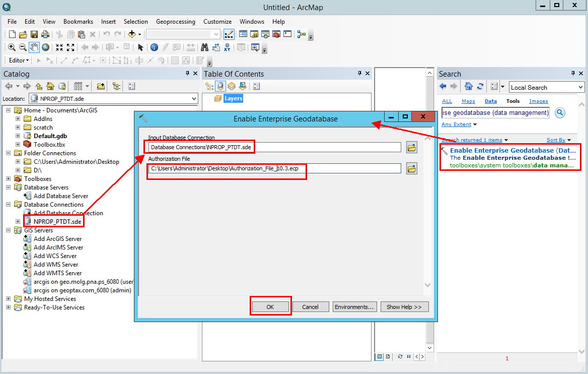
Task: Collapse the Home - Documents\ArcGIS node
Action: (8, 110)
